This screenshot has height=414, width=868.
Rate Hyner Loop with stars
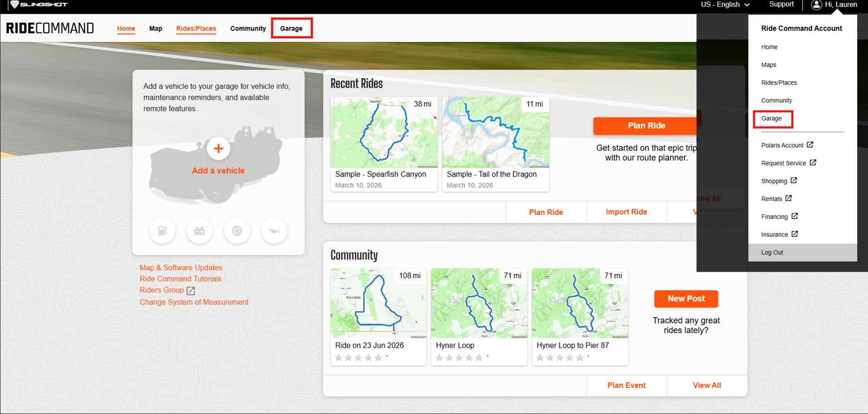point(459,358)
